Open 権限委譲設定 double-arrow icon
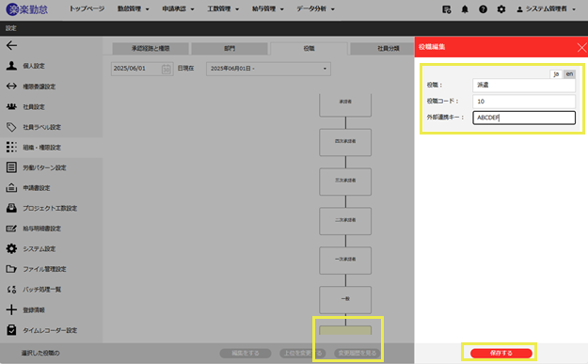Screen dimensions: 588x364 [x=11, y=87]
